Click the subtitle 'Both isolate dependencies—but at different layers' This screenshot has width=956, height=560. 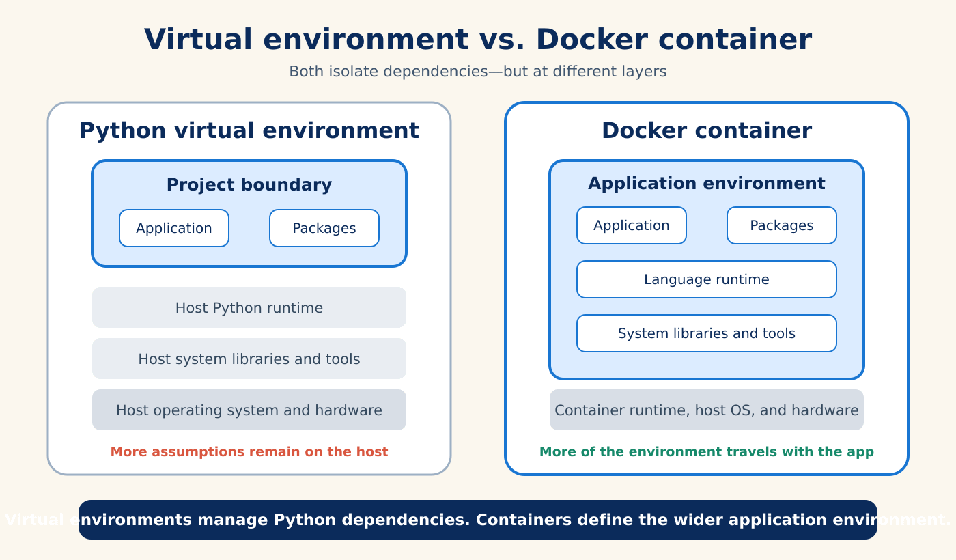click(478, 71)
